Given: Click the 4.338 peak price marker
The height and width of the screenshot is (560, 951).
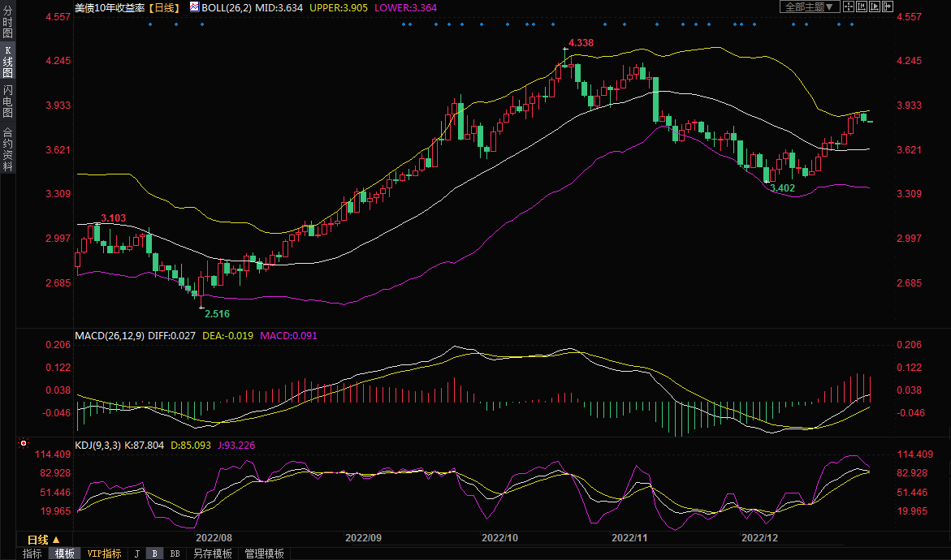Looking at the screenshot, I should tap(581, 42).
